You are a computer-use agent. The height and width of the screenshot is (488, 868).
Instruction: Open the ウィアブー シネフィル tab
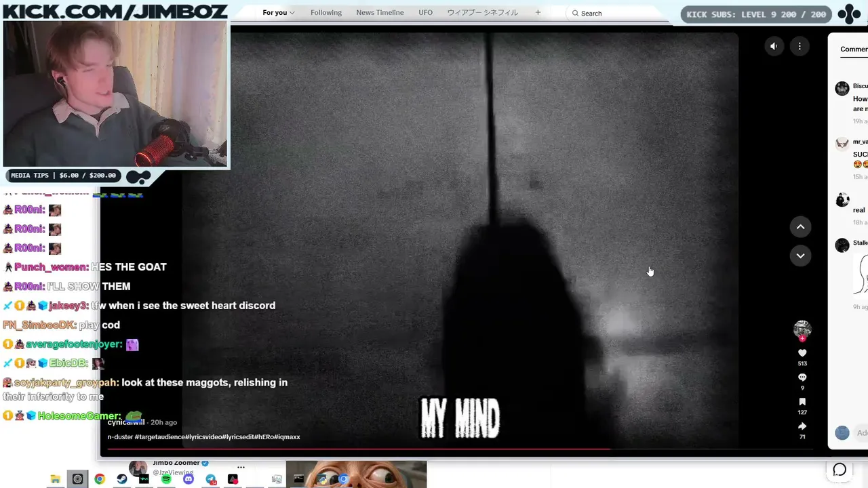[482, 13]
